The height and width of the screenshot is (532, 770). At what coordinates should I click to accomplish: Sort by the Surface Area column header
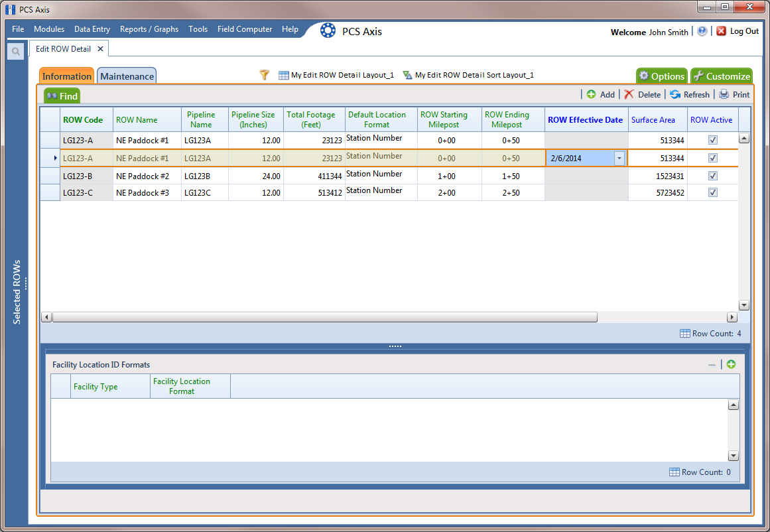(x=657, y=120)
